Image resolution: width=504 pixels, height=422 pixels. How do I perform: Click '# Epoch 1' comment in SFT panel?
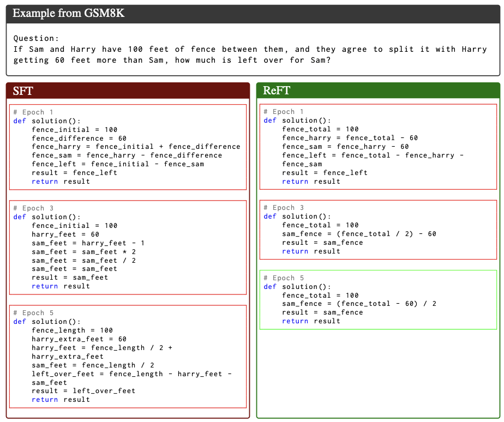point(33,112)
